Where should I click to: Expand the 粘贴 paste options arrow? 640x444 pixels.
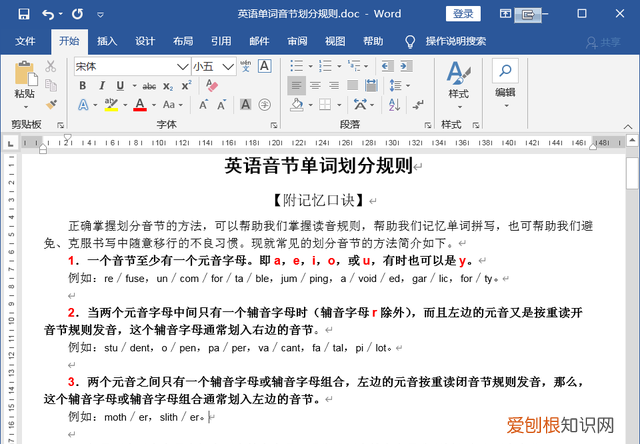pyautogui.click(x=25, y=107)
